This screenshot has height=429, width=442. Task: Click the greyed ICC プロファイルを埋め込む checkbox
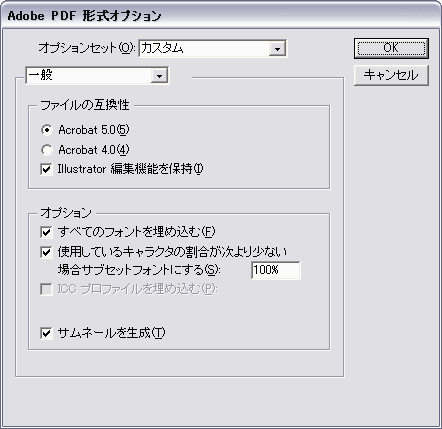46,289
